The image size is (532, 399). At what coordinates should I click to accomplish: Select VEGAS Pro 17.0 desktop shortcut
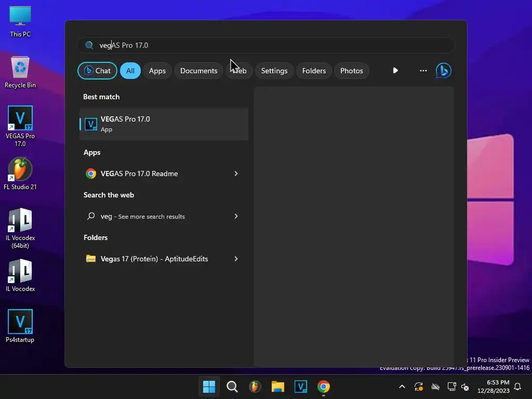(20, 126)
